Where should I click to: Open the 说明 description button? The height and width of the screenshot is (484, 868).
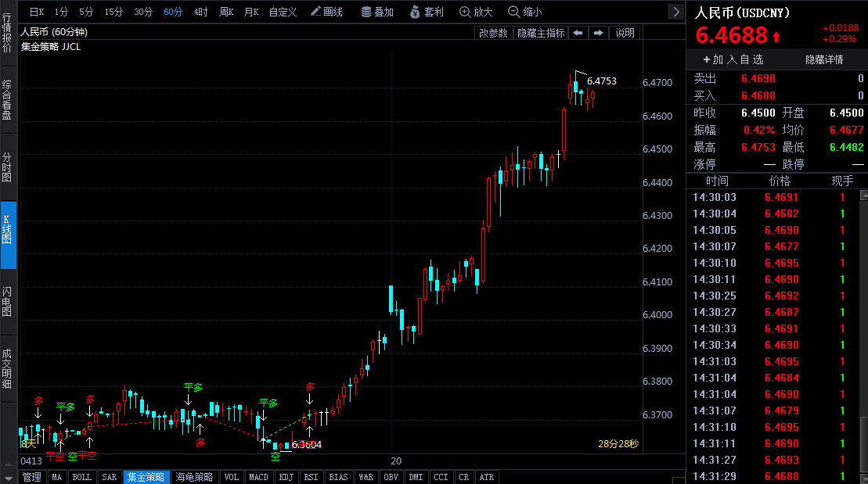625,33
